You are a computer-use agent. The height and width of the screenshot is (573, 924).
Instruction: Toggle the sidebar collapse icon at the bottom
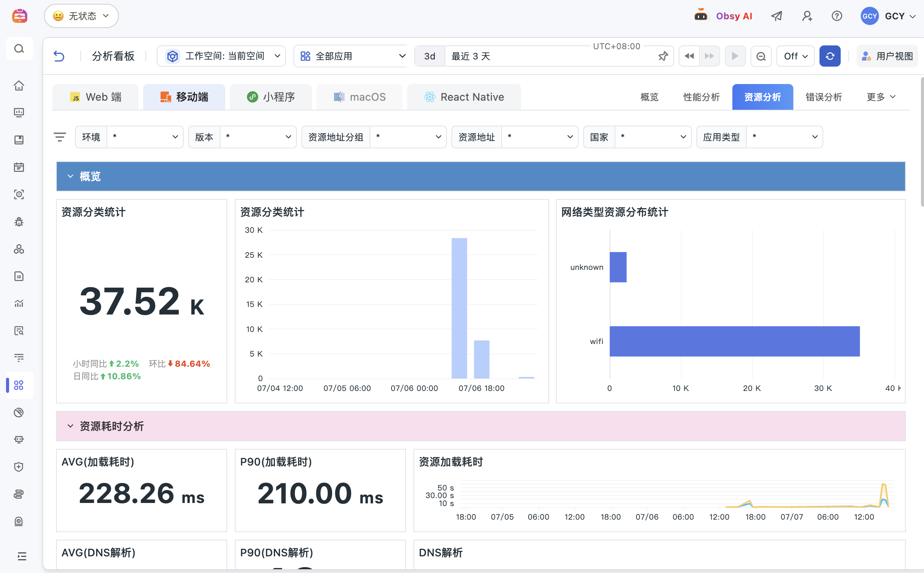pyautogui.click(x=22, y=556)
